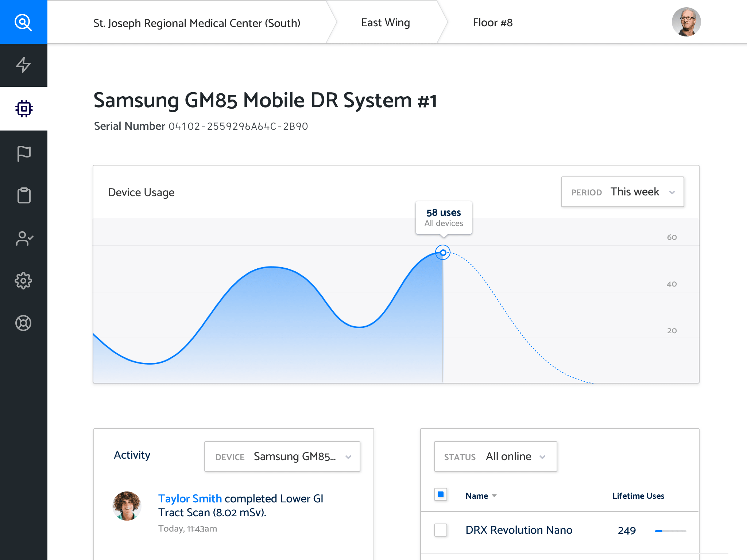Image resolution: width=747 pixels, height=560 pixels.
Task: Select the East Wing breadcrumb
Action: coord(386,23)
